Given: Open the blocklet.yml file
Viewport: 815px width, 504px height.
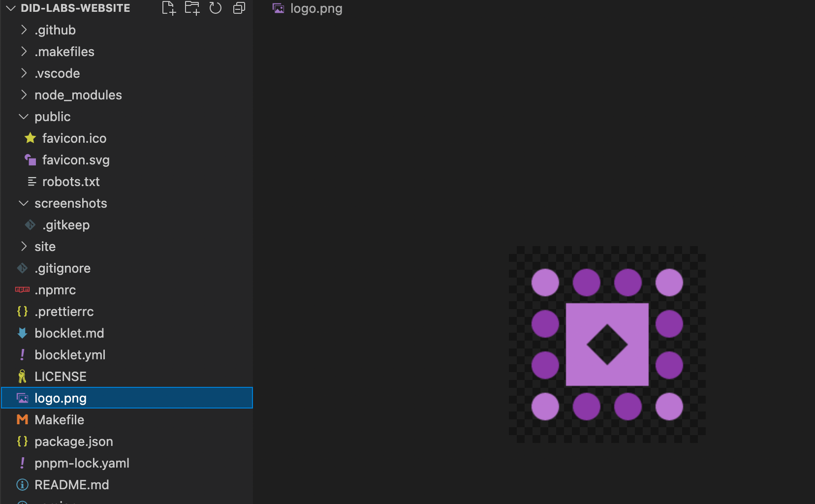Looking at the screenshot, I should click(x=70, y=354).
